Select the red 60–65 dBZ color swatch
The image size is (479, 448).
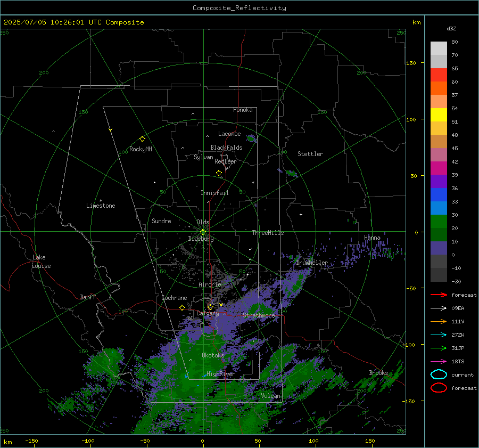(x=439, y=75)
